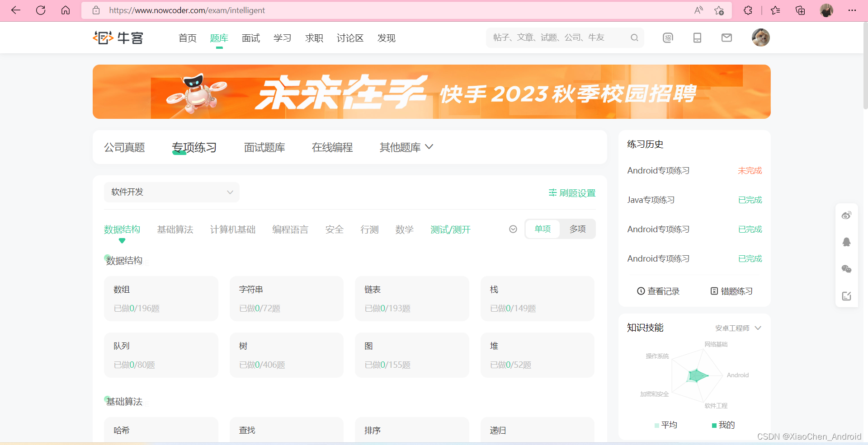Toggle the 我的 legend in radar chart
This screenshot has width=868, height=445.
pyautogui.click(x=723, y=425)
